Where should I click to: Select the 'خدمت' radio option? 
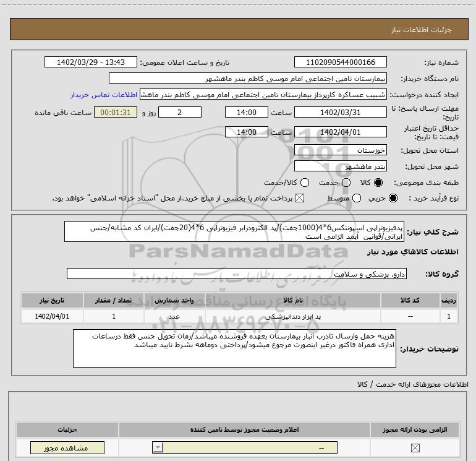point(345,183)
